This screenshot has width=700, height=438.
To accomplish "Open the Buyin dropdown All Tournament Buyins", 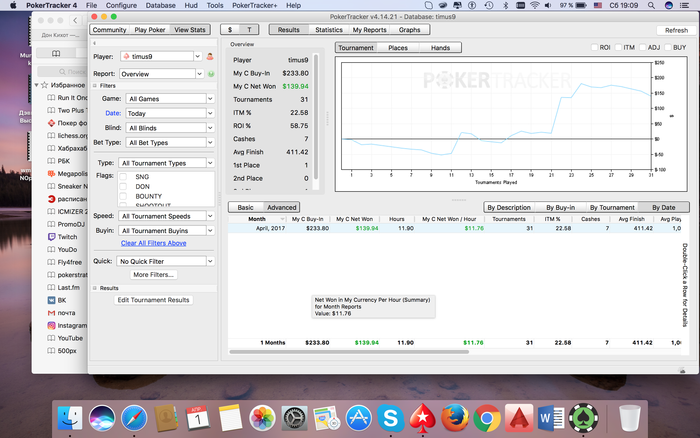I will point(167,231).
